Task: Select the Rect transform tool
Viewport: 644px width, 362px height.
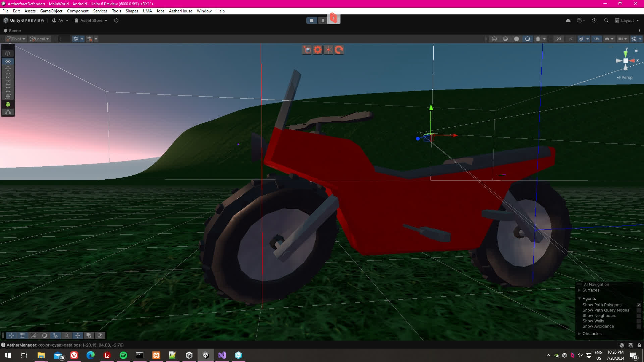Action: point(8,89)
